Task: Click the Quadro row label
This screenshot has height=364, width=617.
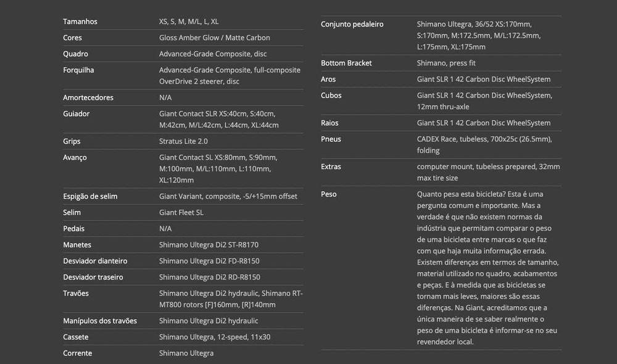Action: (x=75, y=54)
